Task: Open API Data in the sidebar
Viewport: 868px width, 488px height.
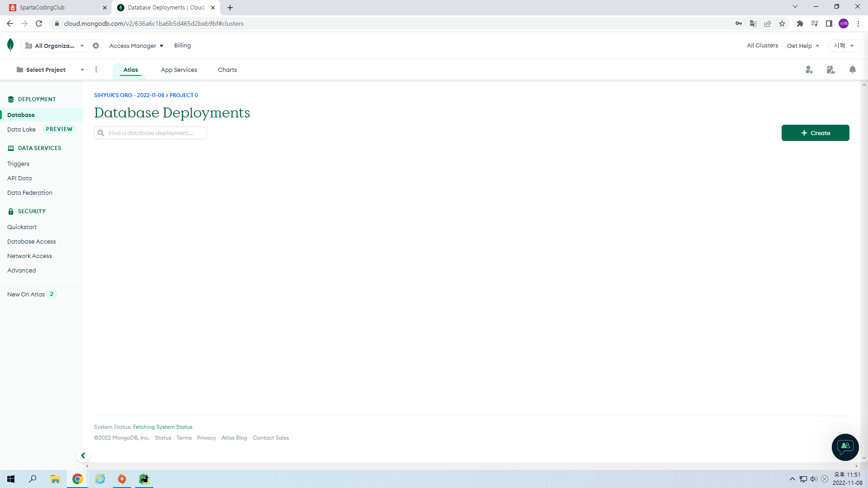Action: (19, 178)
